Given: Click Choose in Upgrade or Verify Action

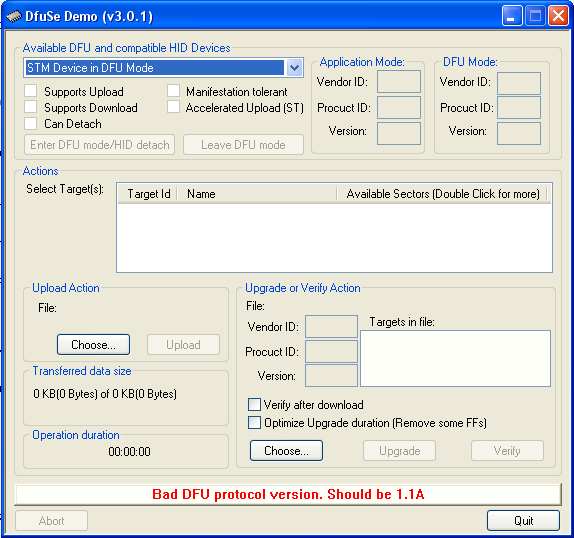Looking at the screenshot, I should pyautogui.click(x=286, y=451).
